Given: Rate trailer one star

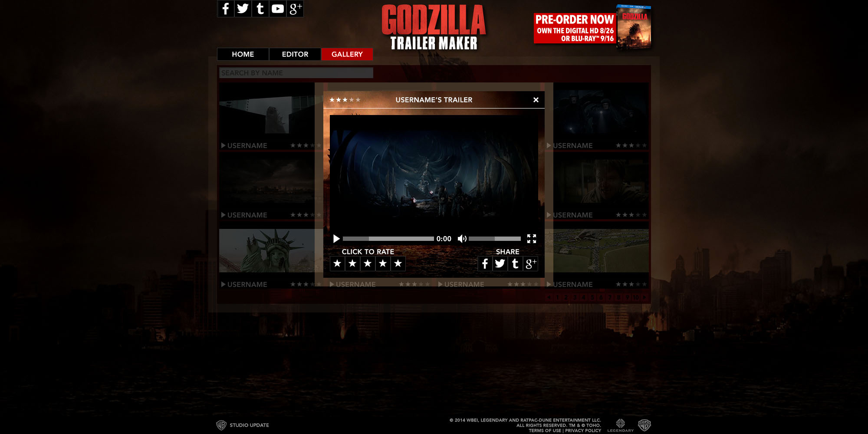Looking at the screenshot, I should tap(337, 263).
